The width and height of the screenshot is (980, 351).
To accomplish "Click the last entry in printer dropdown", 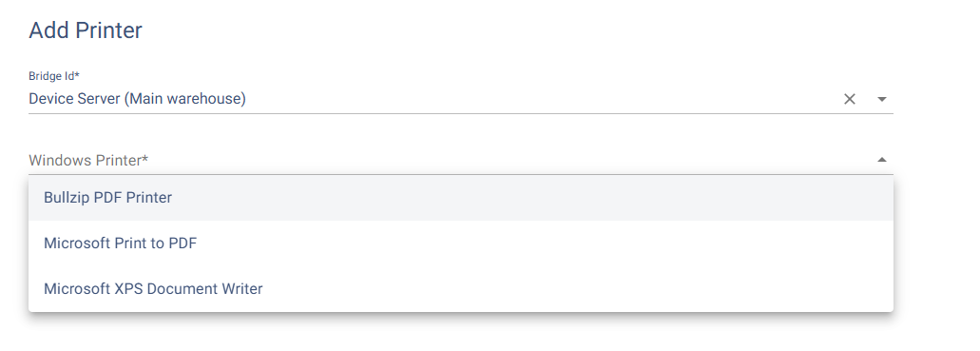I will click(461, 289).
